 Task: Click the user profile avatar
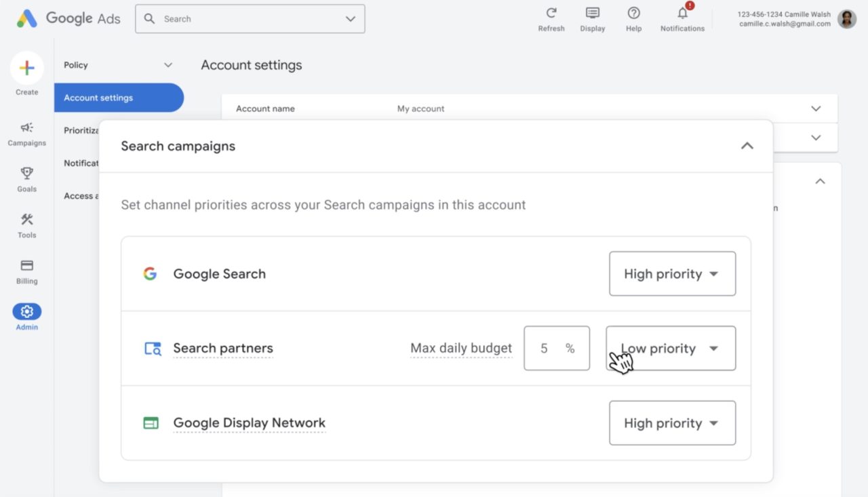[x=847, y=19]
